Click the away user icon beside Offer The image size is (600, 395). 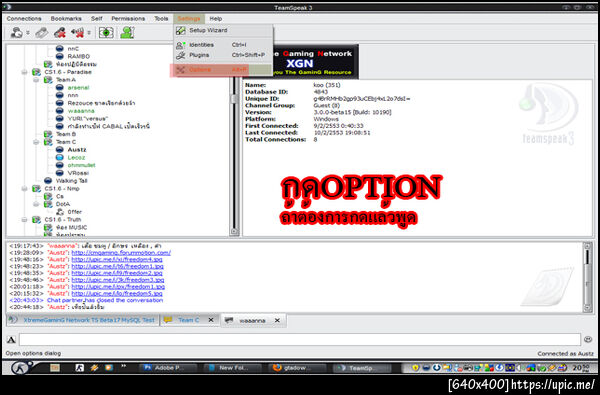pos(60,212)
